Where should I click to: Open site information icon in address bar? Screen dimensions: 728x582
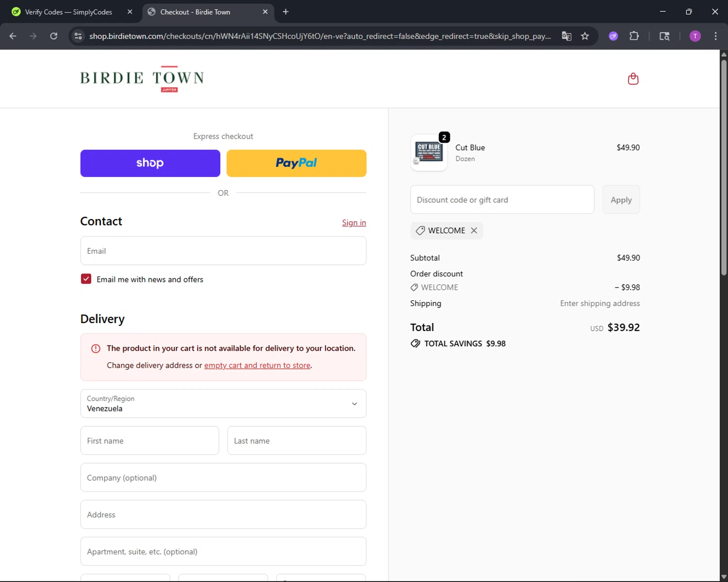point(78,36)
